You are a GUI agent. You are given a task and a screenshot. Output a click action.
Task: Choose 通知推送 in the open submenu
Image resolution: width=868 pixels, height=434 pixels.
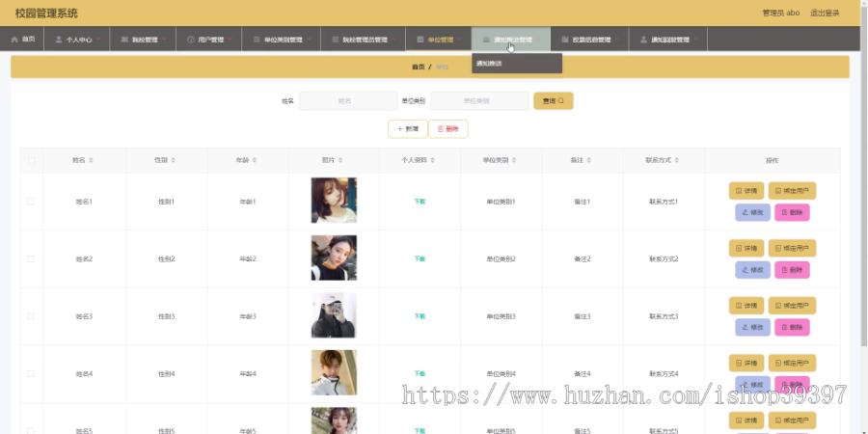[517, 64]
